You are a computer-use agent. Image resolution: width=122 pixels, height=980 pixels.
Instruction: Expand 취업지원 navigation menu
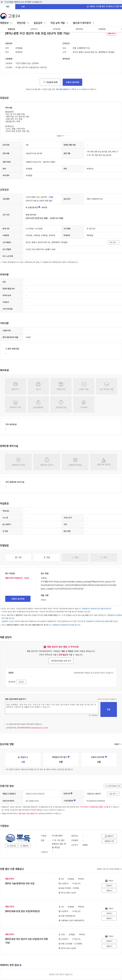coord(23,23)
